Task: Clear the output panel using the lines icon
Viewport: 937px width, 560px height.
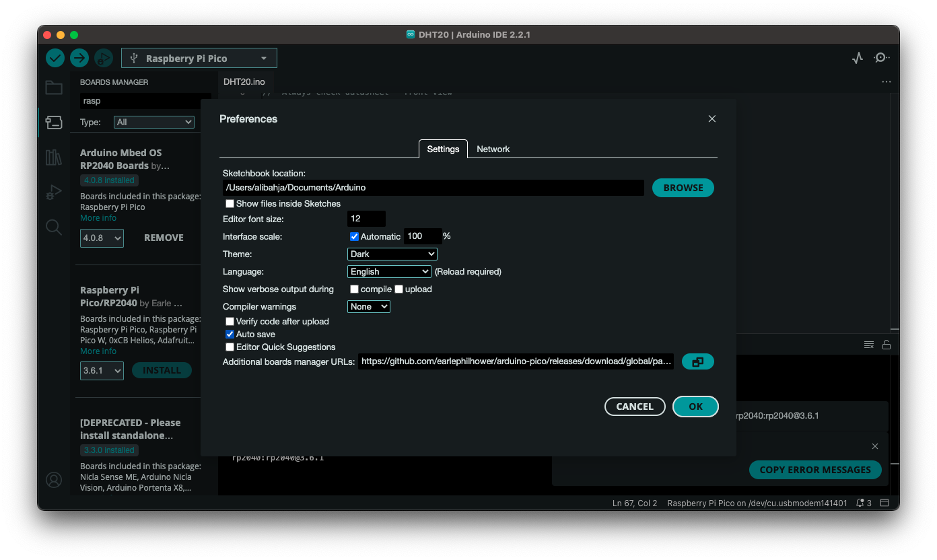Action: click(869, 345)
